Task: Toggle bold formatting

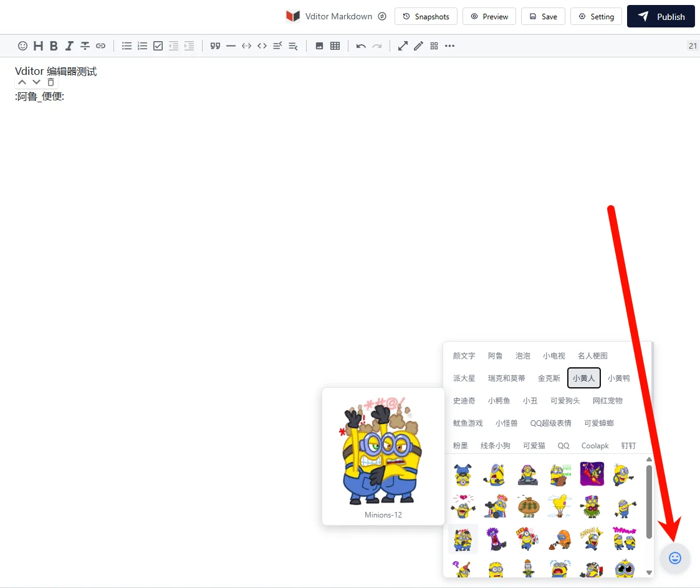Action: (53, 46)
